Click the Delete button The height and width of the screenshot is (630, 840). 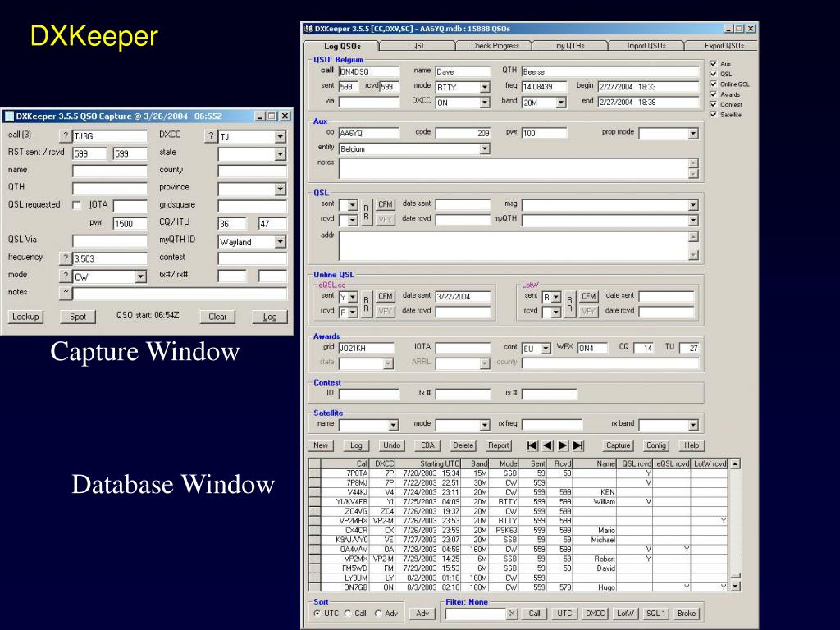coord(463,445)
